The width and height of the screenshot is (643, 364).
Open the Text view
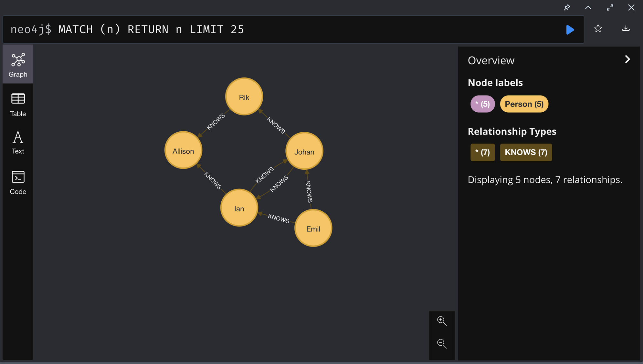(18, 143)
